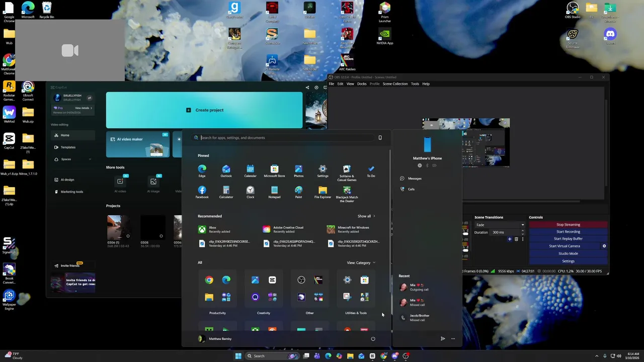Viewport: 644px width, 362px height.
Task: Launch the Paint app
Action: tap(298, 192)
